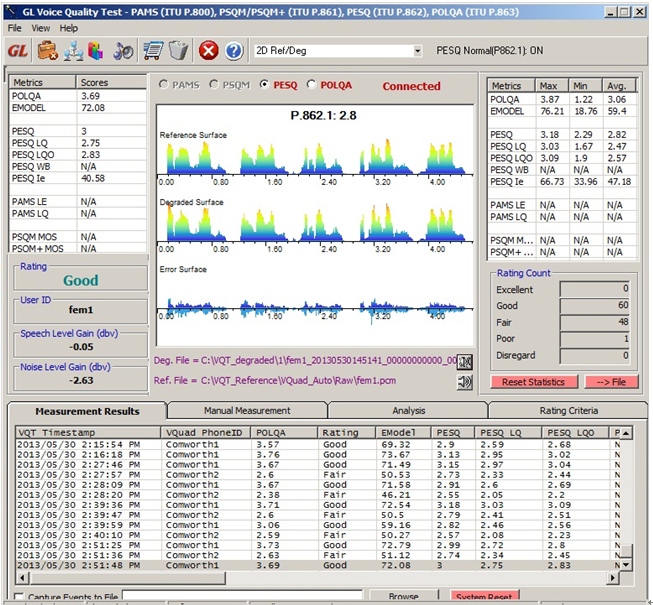Switch to the Measurement Results tab

pos(87,411)
